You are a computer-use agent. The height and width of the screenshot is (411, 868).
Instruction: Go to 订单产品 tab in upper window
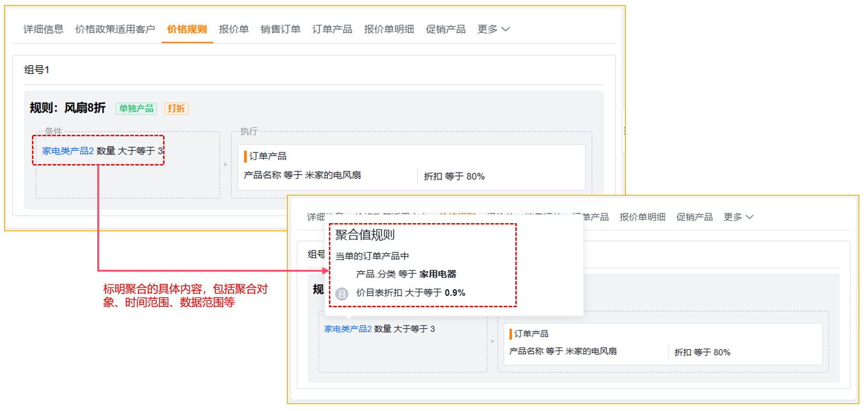[332, 29]
